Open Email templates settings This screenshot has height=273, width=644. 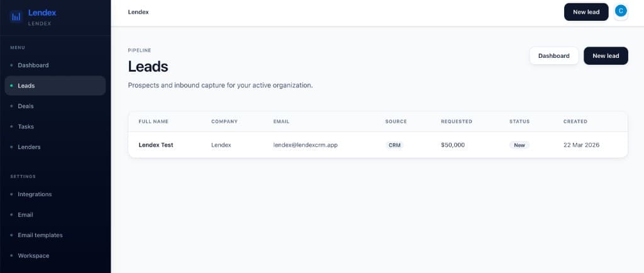click(40, 235)
